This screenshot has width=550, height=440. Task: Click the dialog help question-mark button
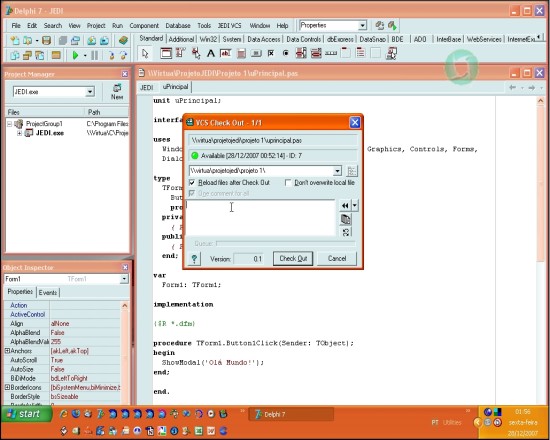coord(194,259)
